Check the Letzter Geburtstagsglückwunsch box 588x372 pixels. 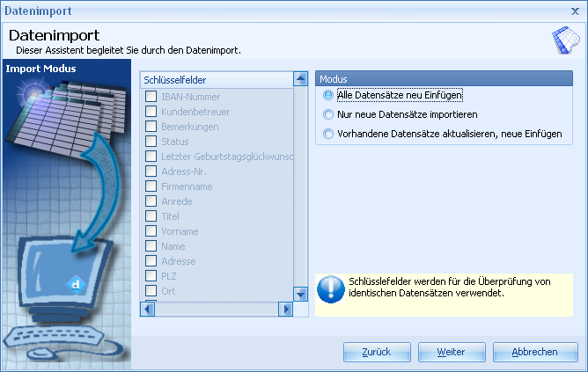tap(151, 157)
